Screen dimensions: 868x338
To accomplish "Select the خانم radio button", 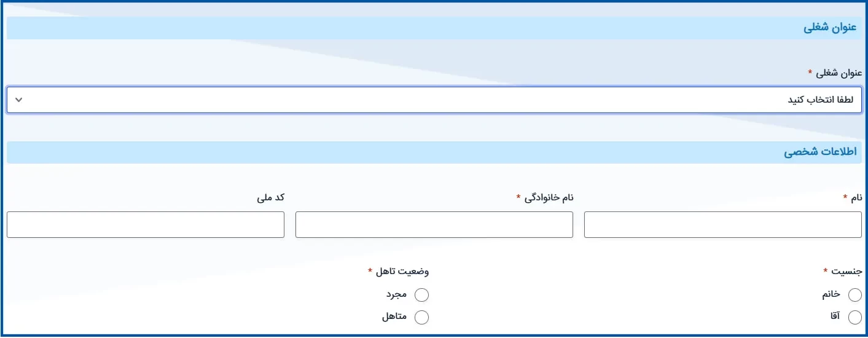I will pos(854,295).
